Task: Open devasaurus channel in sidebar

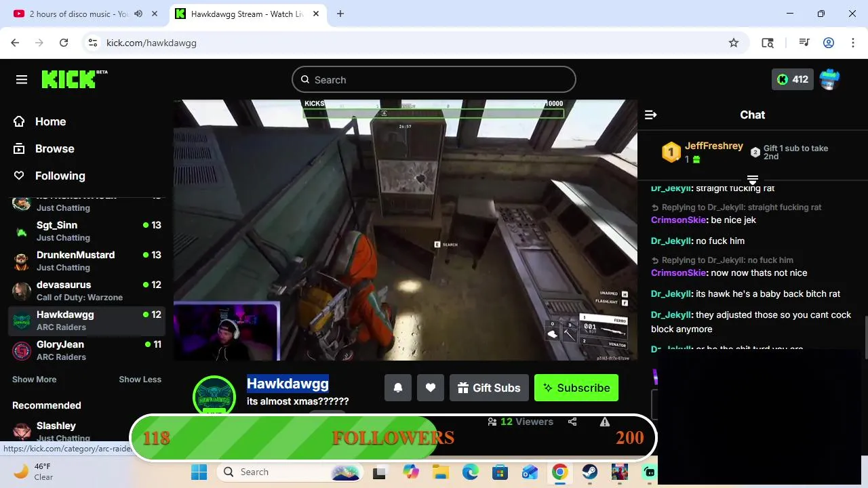Action: (x=87, y=290)
